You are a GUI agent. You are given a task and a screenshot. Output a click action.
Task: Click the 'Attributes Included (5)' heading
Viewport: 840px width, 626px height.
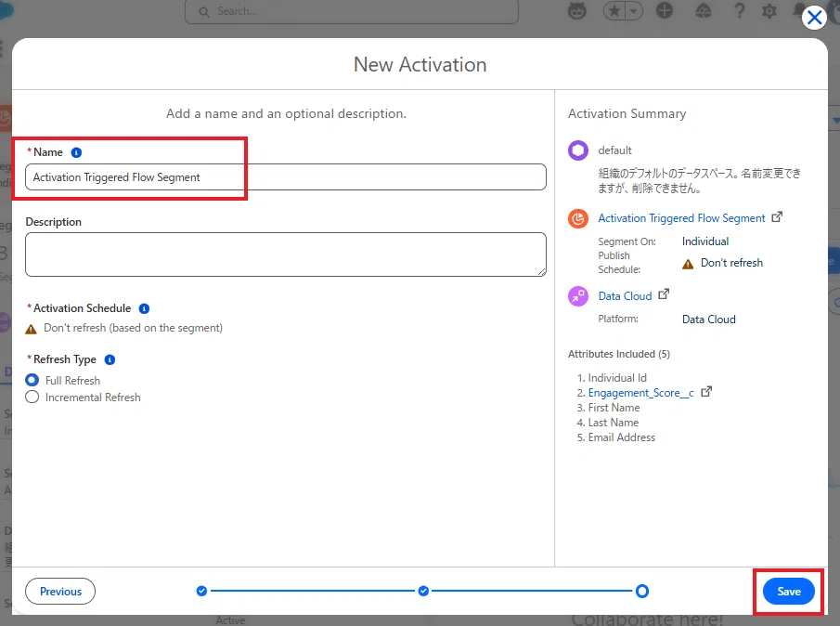coord(619,354)
